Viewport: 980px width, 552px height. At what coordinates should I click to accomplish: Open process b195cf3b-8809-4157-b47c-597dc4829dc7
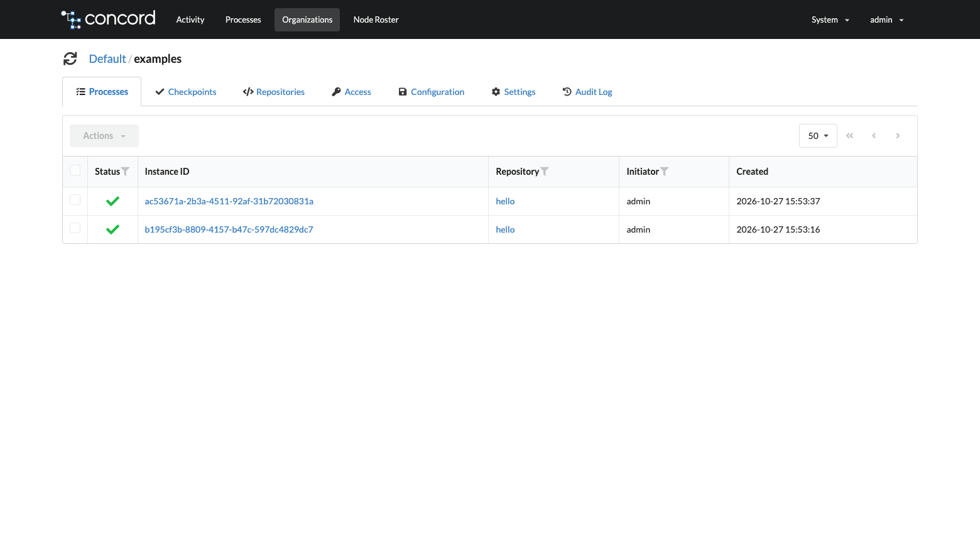click(229, 229)
